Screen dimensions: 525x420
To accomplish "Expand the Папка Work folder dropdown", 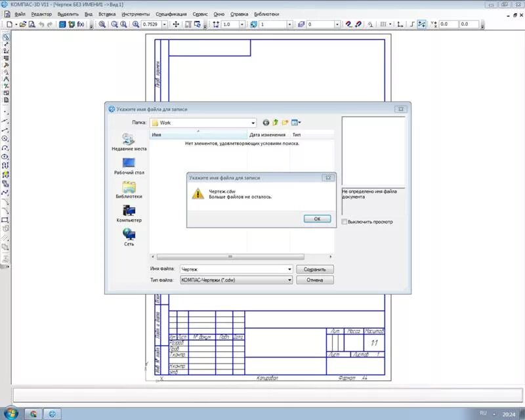I will coord(253,123).
